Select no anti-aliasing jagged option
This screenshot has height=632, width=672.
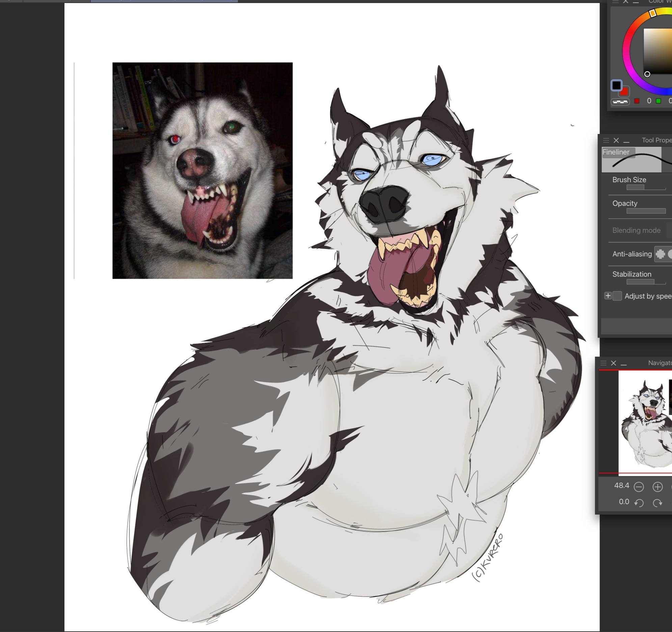(660, 254)
